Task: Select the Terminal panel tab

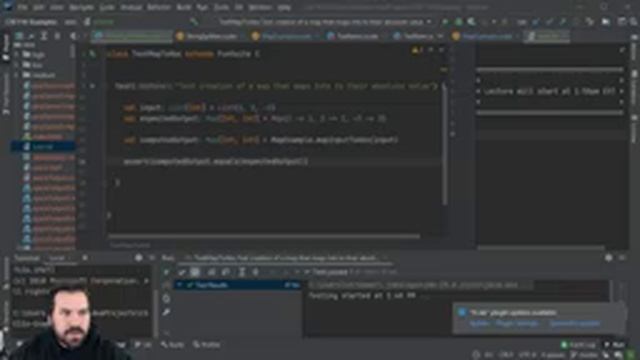Action: click(27, 258)
